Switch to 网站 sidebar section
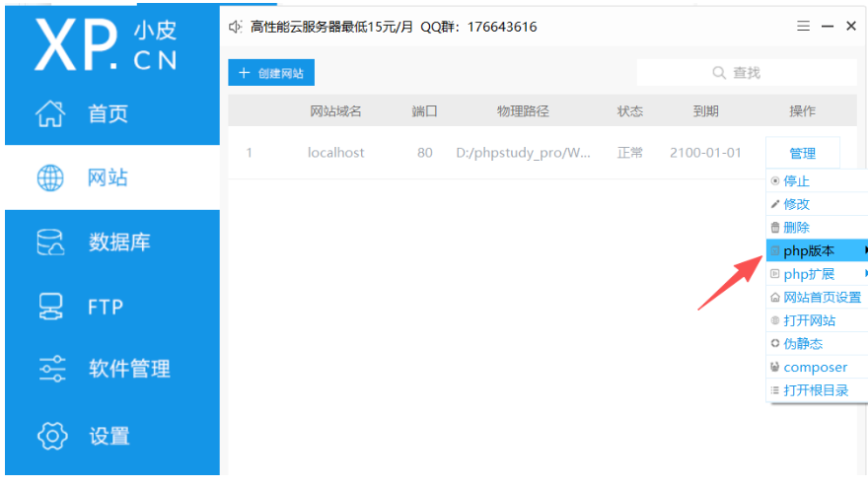This screenshot has width=868, height=487. (112, 177)
